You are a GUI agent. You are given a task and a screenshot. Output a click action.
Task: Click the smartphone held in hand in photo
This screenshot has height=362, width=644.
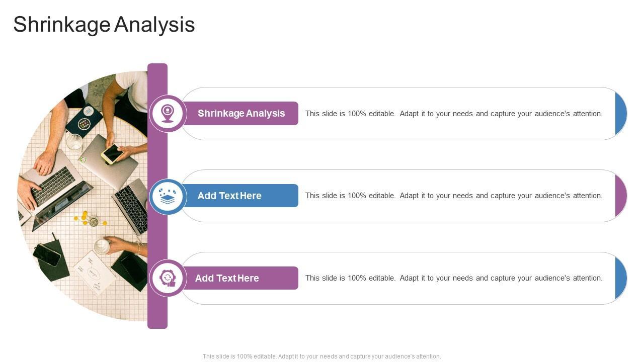pyautogui.click(x=112, y=153)
